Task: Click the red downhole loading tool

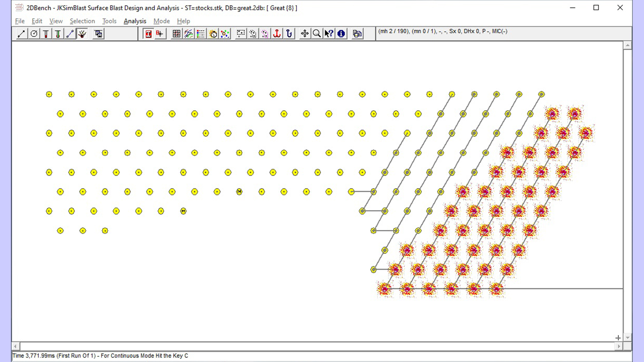Action: [46, 34]
